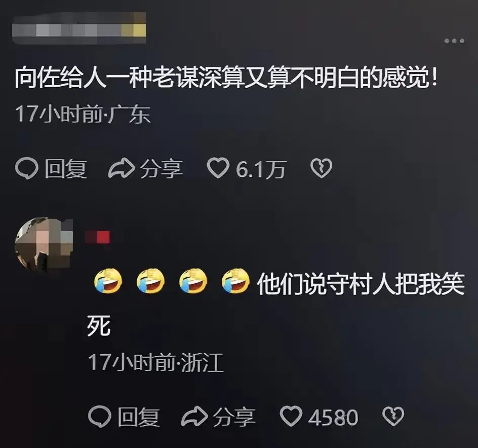The height and width of the screenshot is (448, 478).
Task: Click the 4580 like count
Action: (x=333, y=418)
